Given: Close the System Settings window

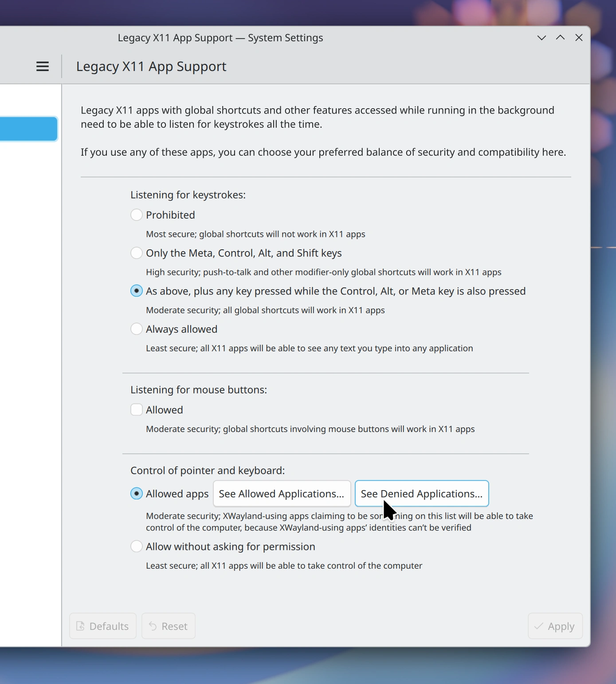Looking at the screenshot, I should click(x=579, y=38).
